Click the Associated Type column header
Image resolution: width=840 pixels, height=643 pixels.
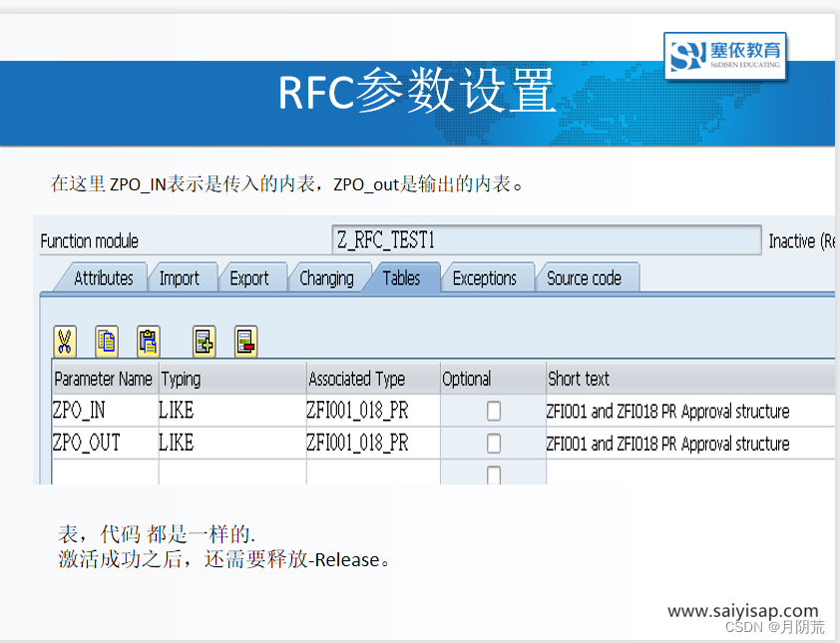pos(373,379)
